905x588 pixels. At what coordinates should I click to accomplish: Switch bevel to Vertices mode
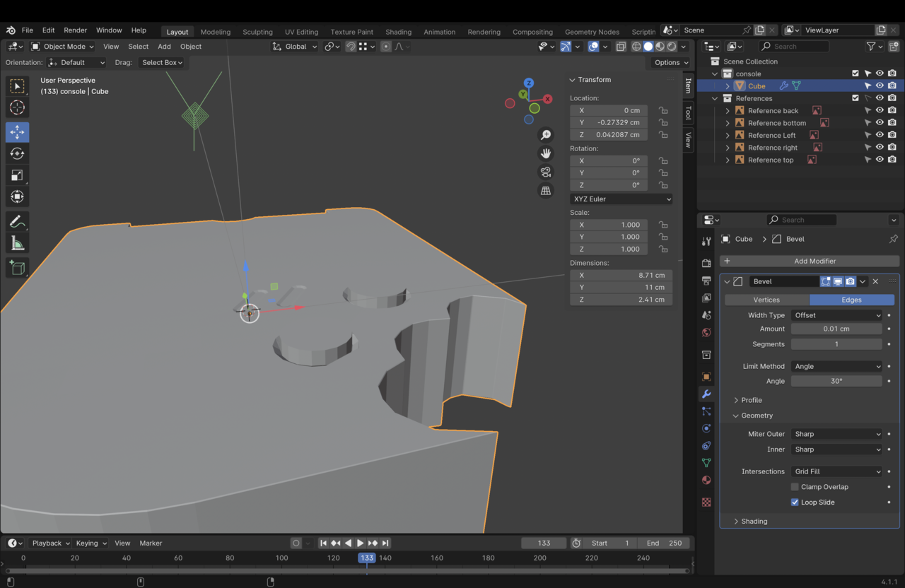coord(766,300)
